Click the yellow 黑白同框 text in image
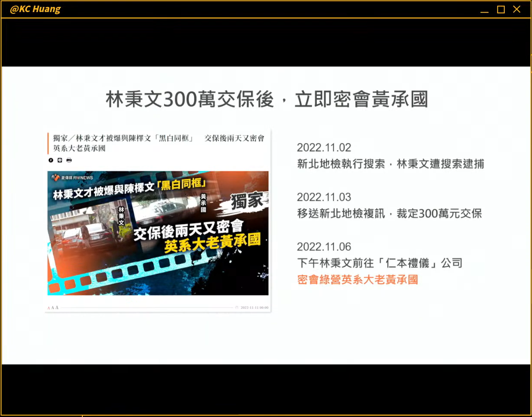The width and height of the screenshot is (532, 417). point(182,184)
